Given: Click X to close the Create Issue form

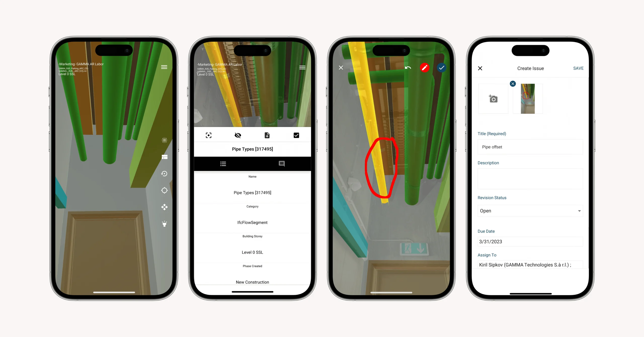Looking at the screenshot, I should pyautogui.click(x=479, y=68).
